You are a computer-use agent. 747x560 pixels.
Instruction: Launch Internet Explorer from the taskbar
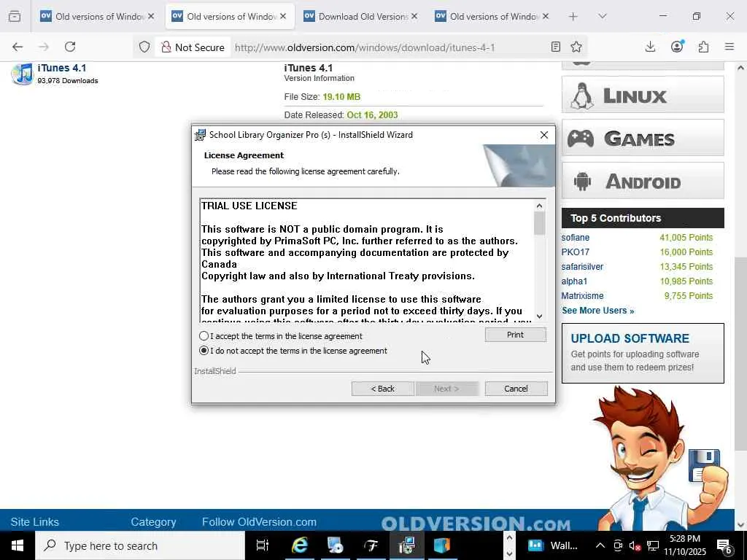click(300, 545)
